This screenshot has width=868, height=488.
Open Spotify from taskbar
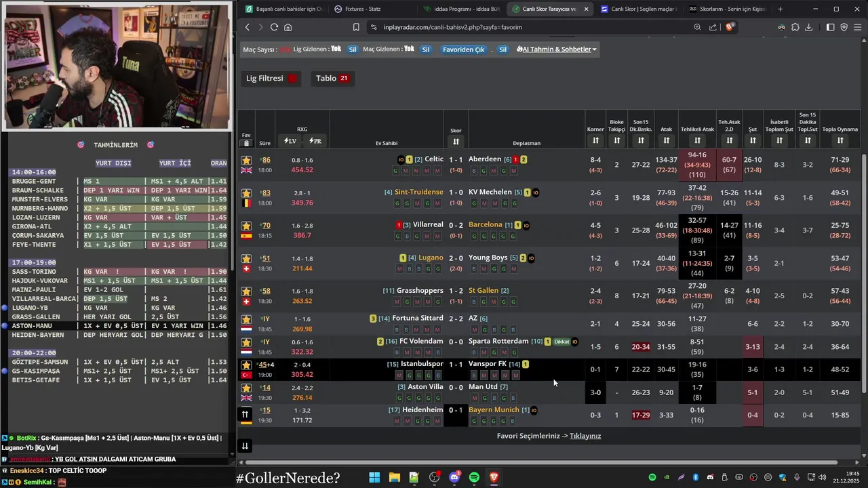[x=474, y=478]
